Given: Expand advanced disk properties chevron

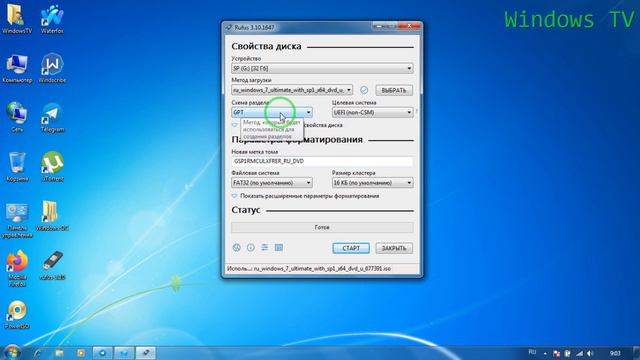Looking at the screenshot, I should [234, 125].
